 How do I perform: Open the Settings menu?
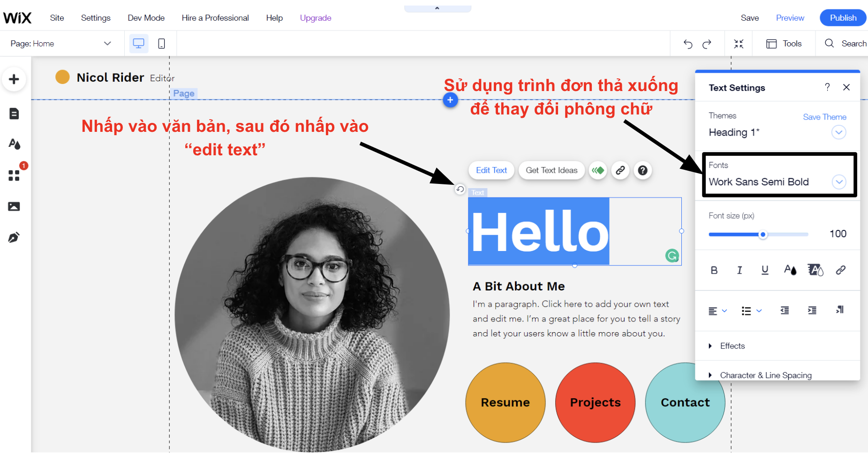(96, 18)
